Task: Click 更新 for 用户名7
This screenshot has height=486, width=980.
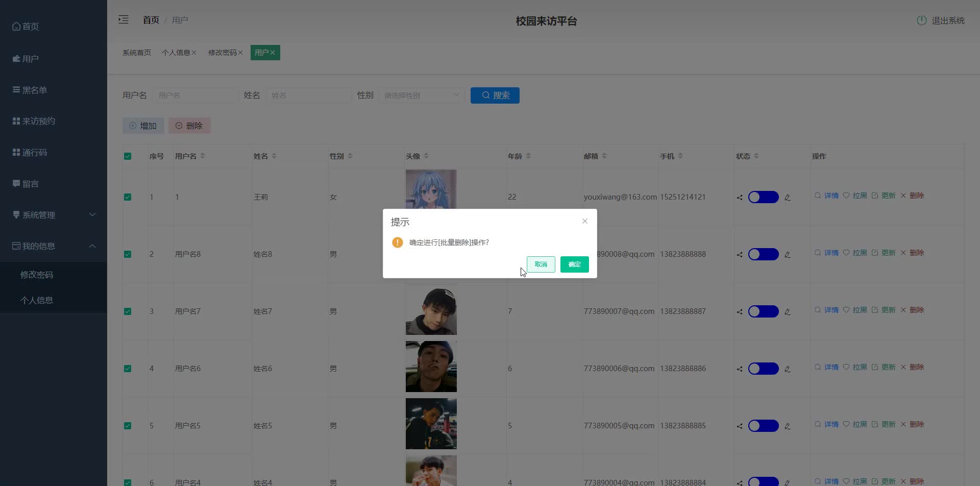Action: (x=884, y=310)
